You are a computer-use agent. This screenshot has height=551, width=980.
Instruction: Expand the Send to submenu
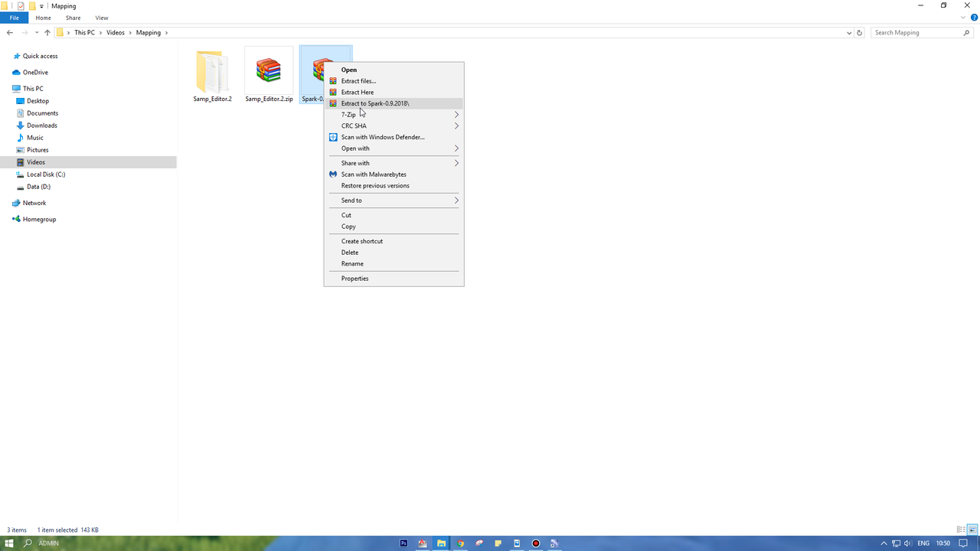[x=456, y=201]
